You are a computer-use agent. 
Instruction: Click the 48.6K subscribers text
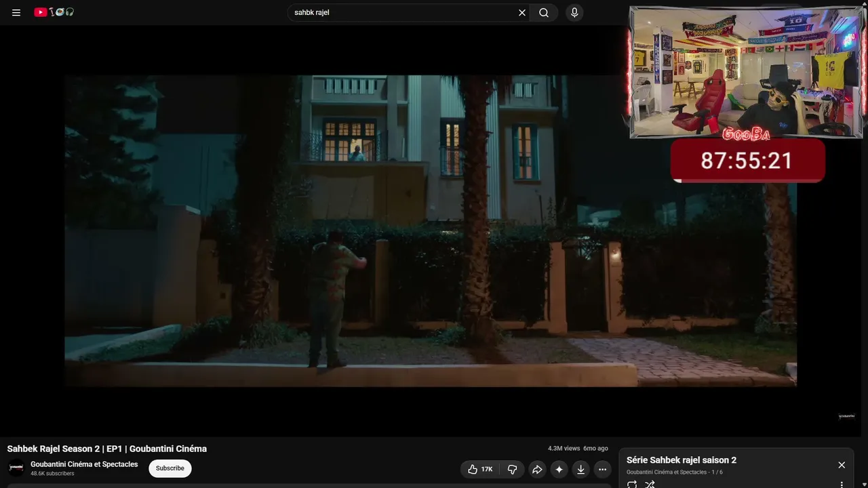[52, 474]
